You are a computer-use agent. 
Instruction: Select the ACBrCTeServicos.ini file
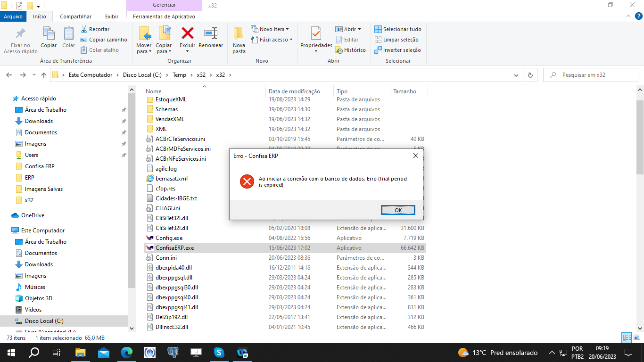pos(180,139)
